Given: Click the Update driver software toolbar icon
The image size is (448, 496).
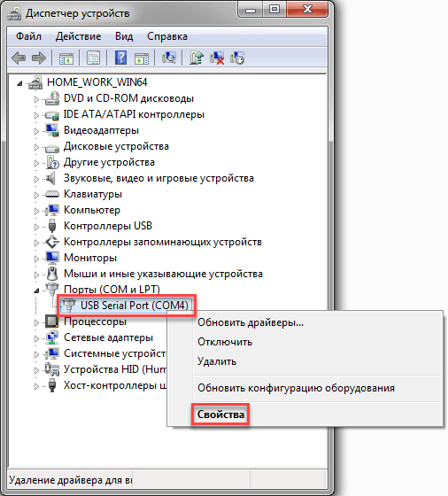Looking at the screenshot, I should (197, 58).
